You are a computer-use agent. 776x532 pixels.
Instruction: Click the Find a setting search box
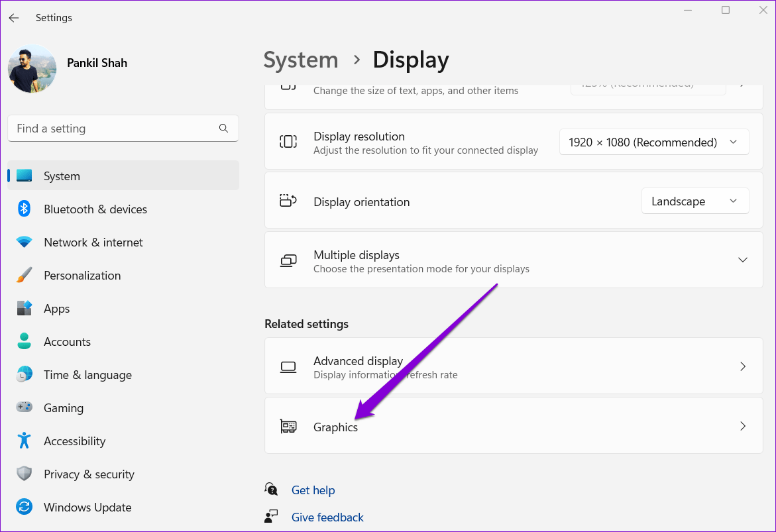(x=113, y=129)
